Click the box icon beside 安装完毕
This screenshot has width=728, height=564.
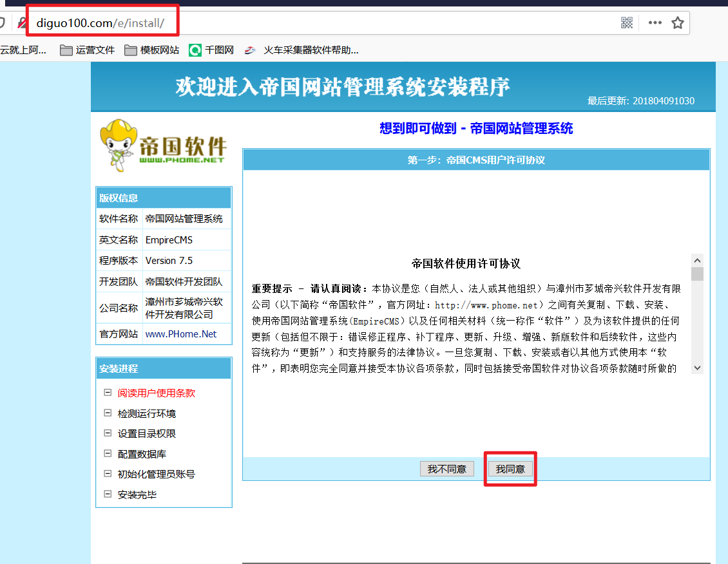(108, 494)
